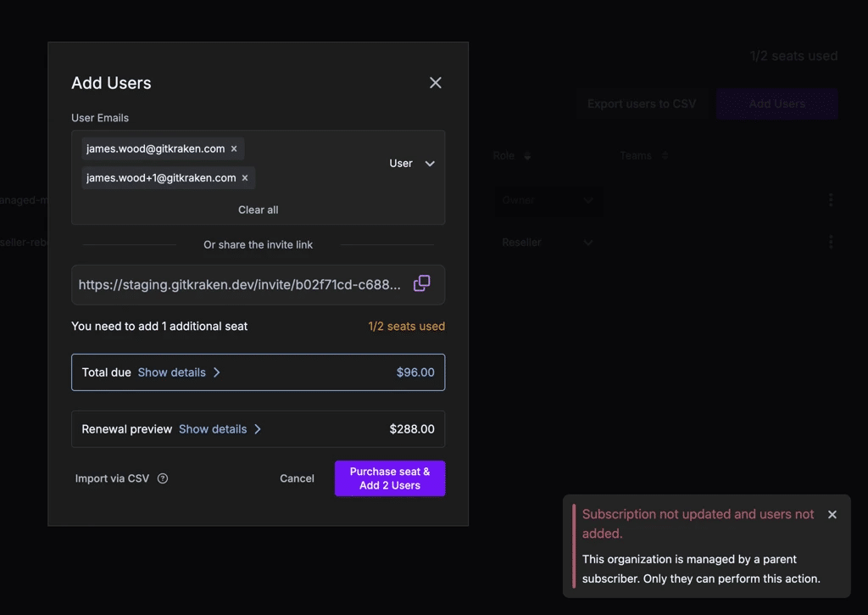Open the User role dropdown

412,164
